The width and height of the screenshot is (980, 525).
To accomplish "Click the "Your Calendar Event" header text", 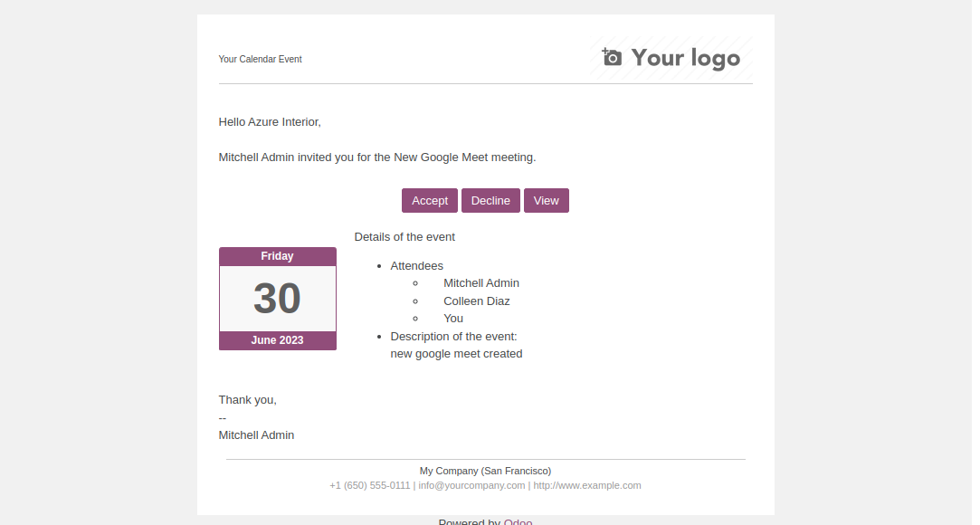I will 261,60.
